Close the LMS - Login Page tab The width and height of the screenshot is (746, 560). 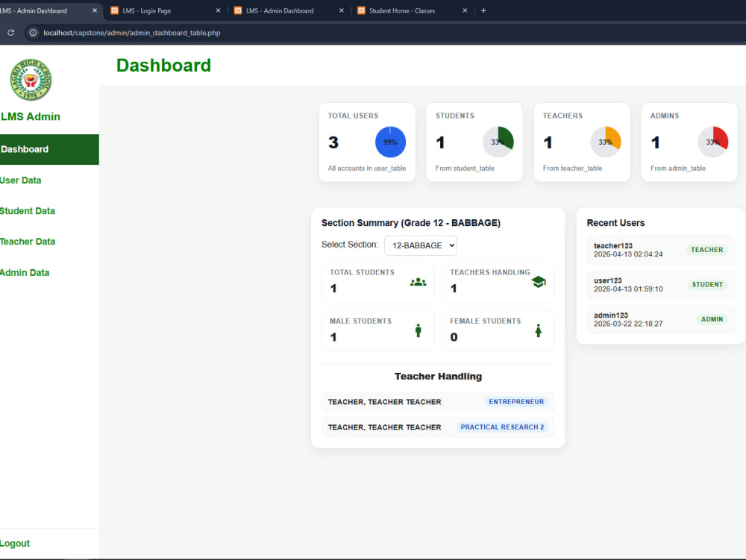218,10
